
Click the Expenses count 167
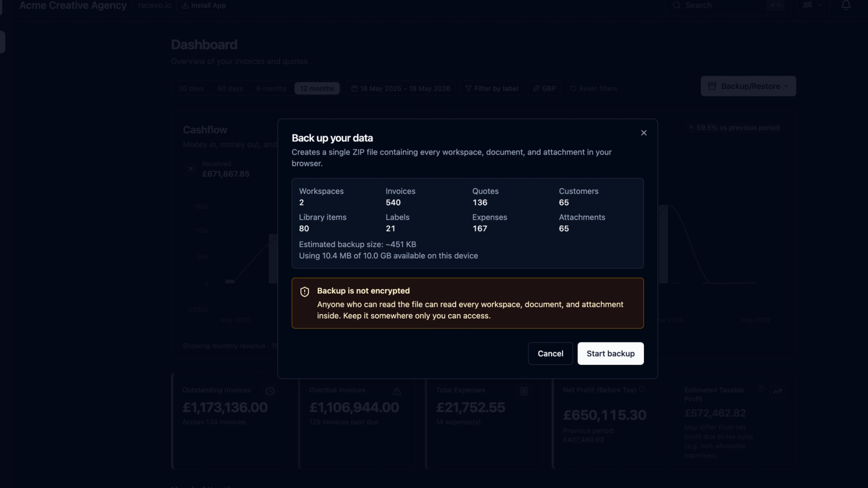pyautogui.click(x=480, y=229)
